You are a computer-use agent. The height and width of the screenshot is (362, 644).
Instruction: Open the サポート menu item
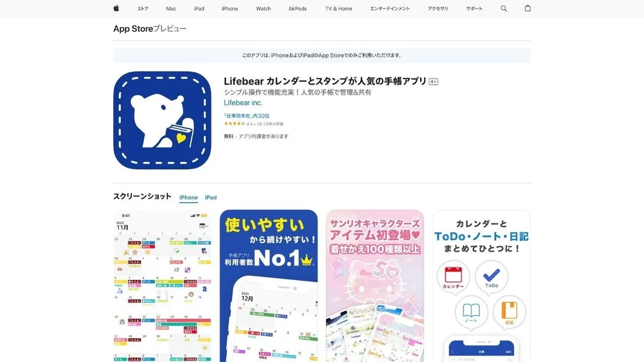coord(474,9)
